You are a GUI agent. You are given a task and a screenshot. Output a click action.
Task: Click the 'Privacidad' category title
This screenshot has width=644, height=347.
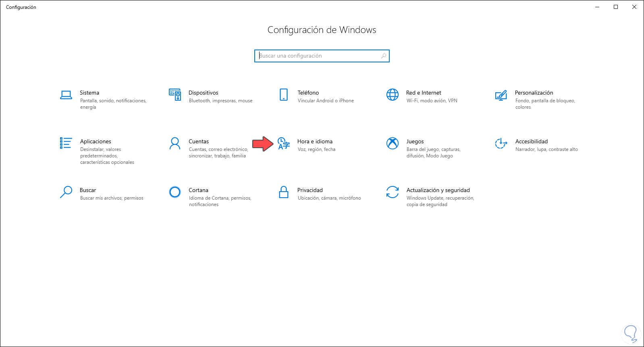[310, 190]
